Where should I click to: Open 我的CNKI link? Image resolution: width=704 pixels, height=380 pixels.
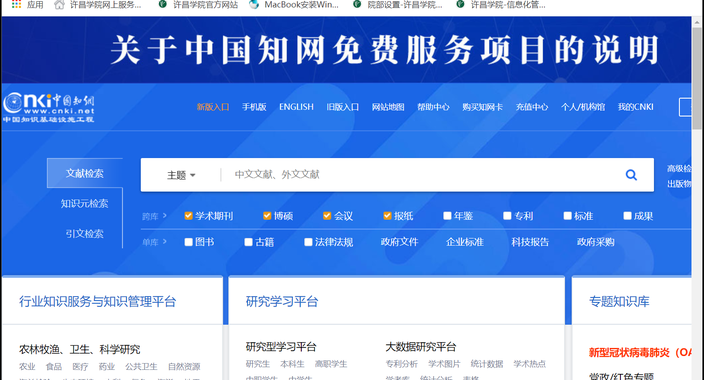click(636, 107)
